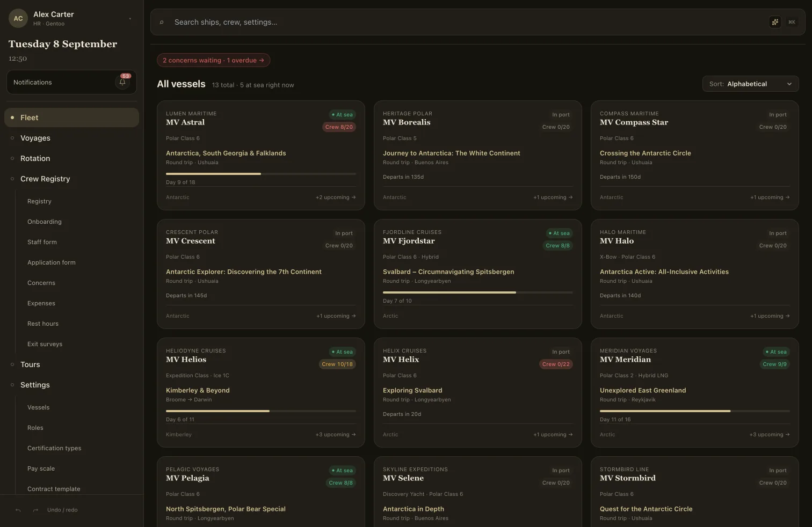Viewport: 812px width, 527px height.
Task: Open +1 upcoming link on MV Borealis
Action: tap(553, 197)
